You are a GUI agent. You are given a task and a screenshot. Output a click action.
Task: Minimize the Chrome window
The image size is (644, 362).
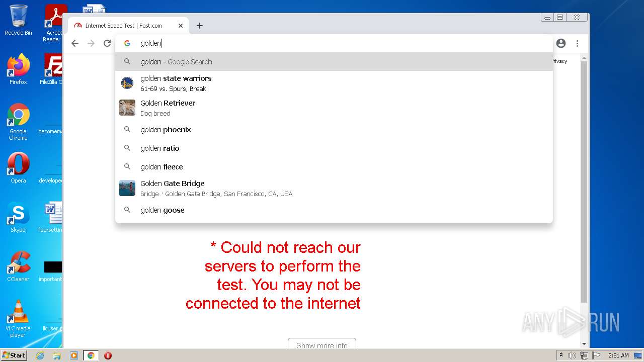pyautogui.click(x=547, y=17)
